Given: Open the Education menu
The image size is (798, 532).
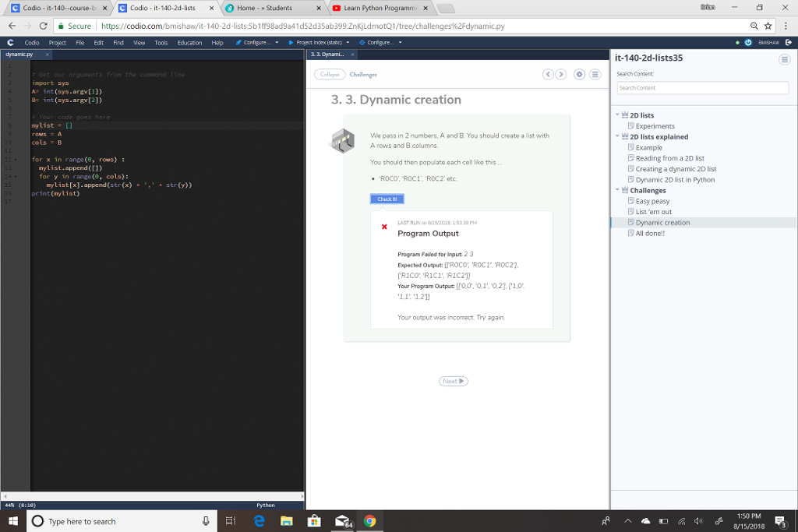Looking at the screenshot, I should point(189,43).
